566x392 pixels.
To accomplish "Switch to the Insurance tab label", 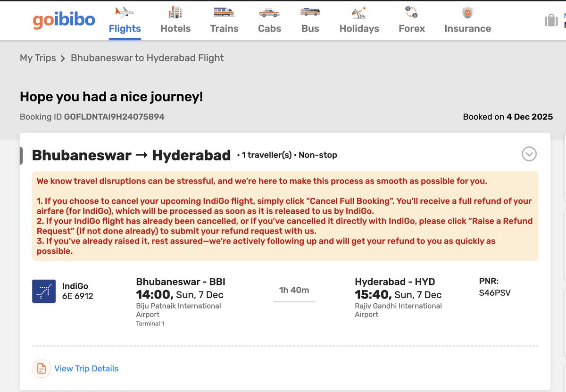I will pos(467,28).
